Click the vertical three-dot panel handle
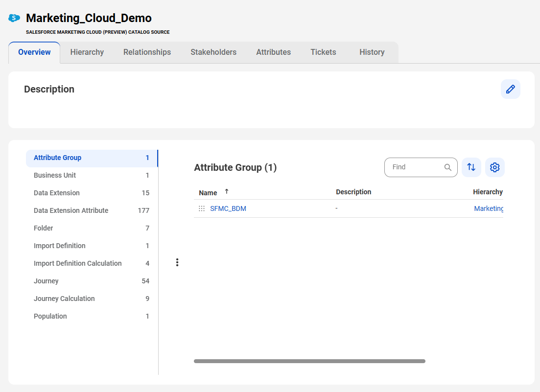The image size is (540, 392). (x=177, y=263)
